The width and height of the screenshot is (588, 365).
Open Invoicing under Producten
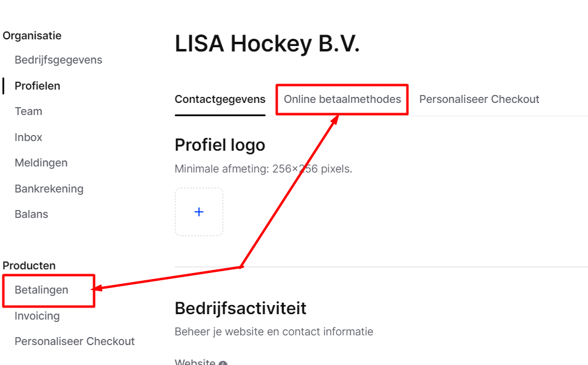coord(37,316)
